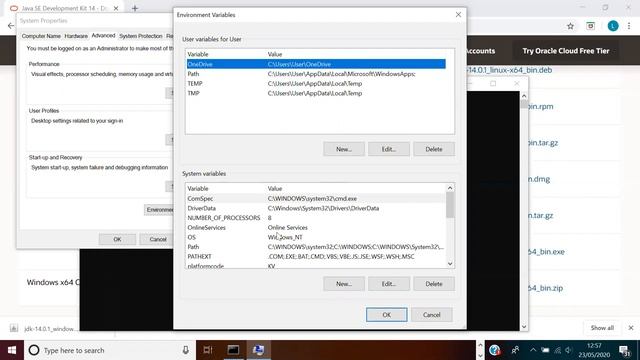Open the notification center icon
This screenshot has height=360, width=640.
tap(624, 350)
